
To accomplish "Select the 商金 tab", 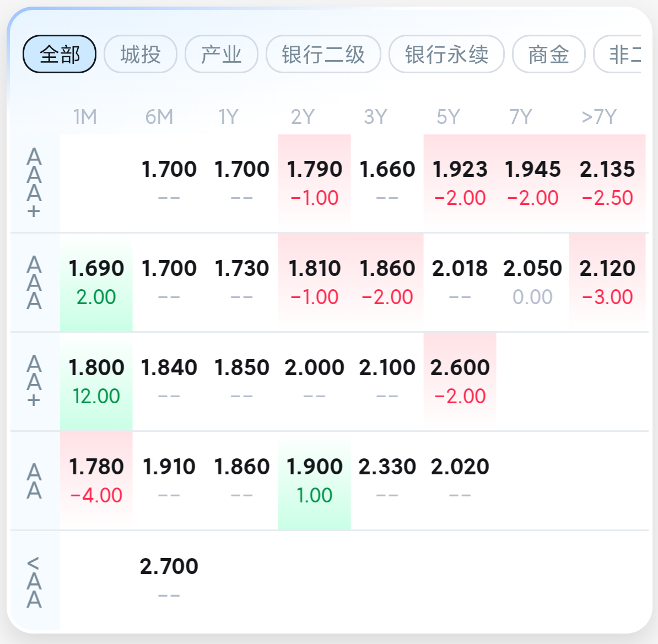I will coord(548,54).
